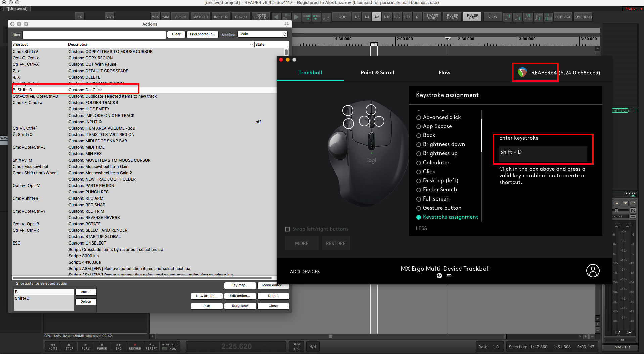Click the STOP transport button

coord(69,347)
